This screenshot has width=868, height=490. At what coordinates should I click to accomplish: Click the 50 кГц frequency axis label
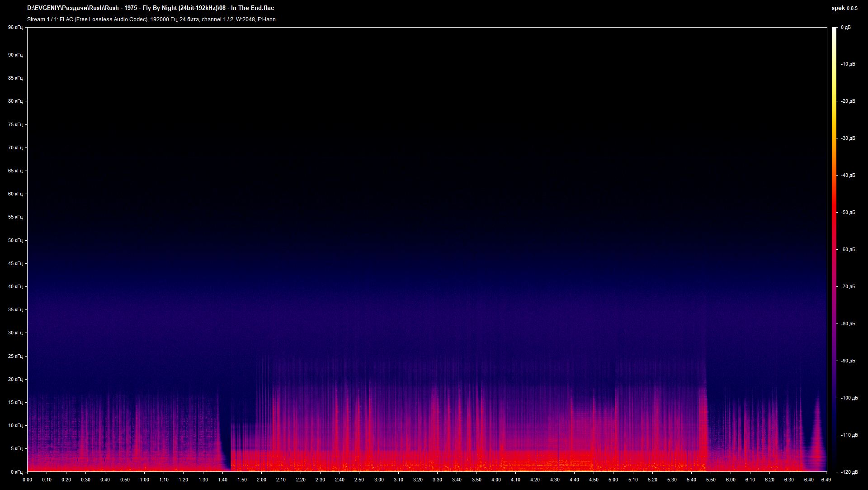(15, 240)
